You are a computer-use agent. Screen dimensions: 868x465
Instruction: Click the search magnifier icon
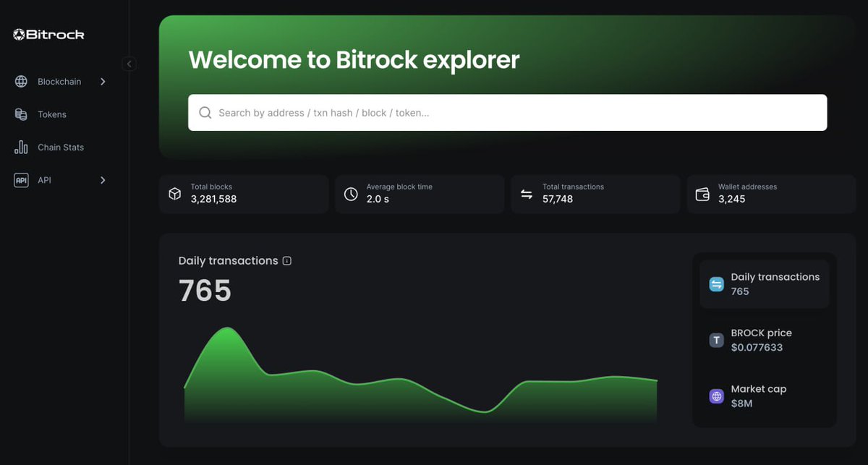(205, 113)
